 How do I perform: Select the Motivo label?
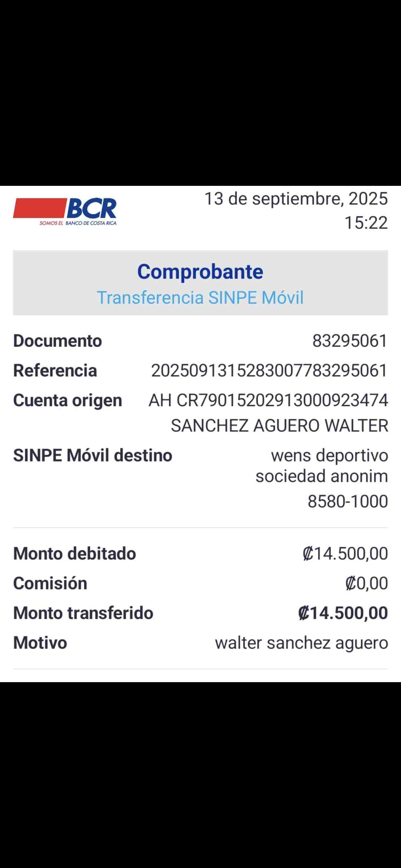click(x=40, y=643)
